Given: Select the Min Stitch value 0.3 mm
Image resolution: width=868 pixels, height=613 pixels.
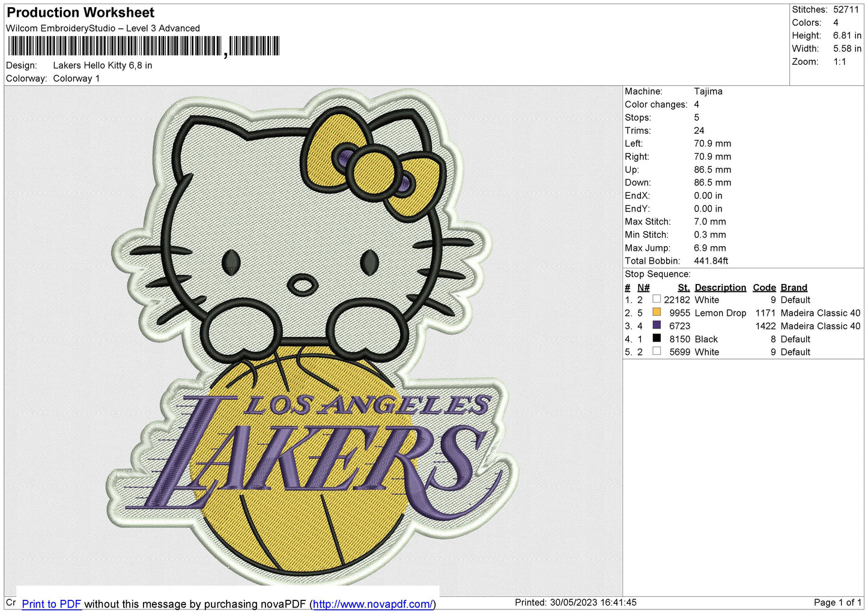Looking at the screenshot, I should pos(710,235).
